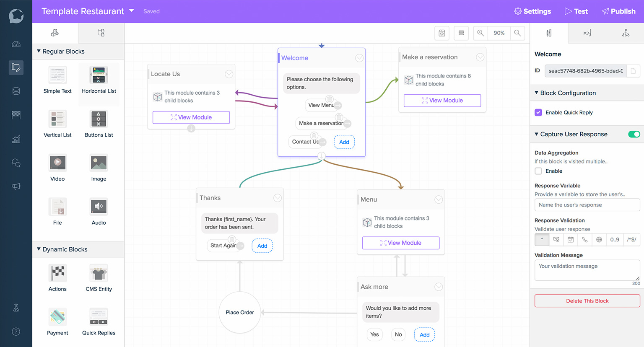644x347 pixels.
Task: Click Add in the Welcome block
Action: 344,142
